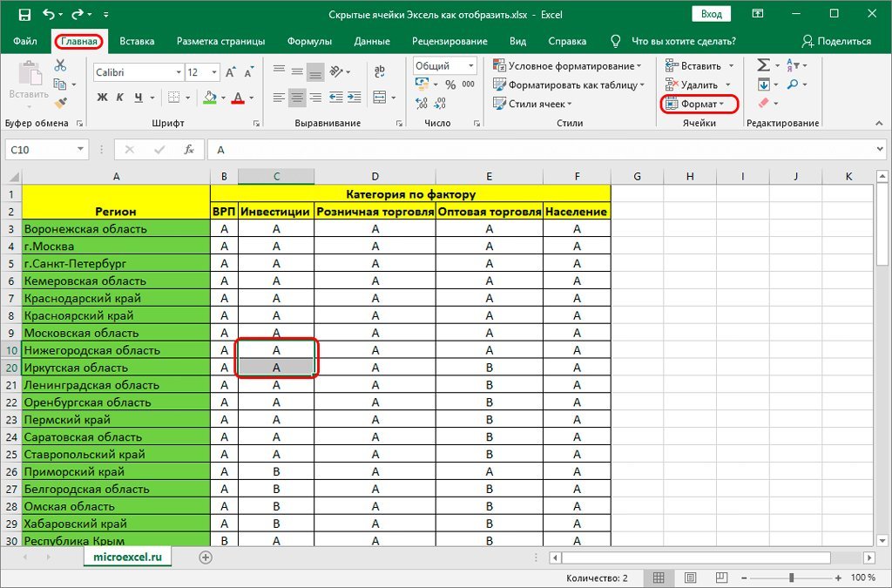Toggle Bold formatting (Ж)
Screen dimensions: 892x588
pos(101,97)
